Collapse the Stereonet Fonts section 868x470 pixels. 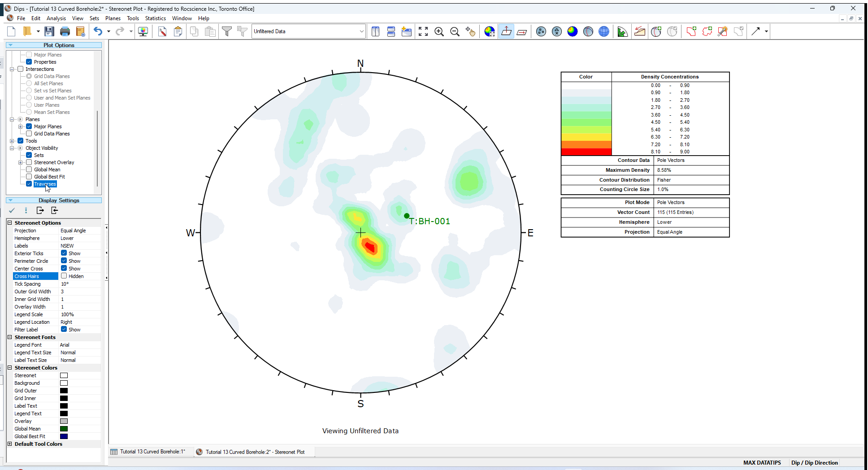click(10, 337)
